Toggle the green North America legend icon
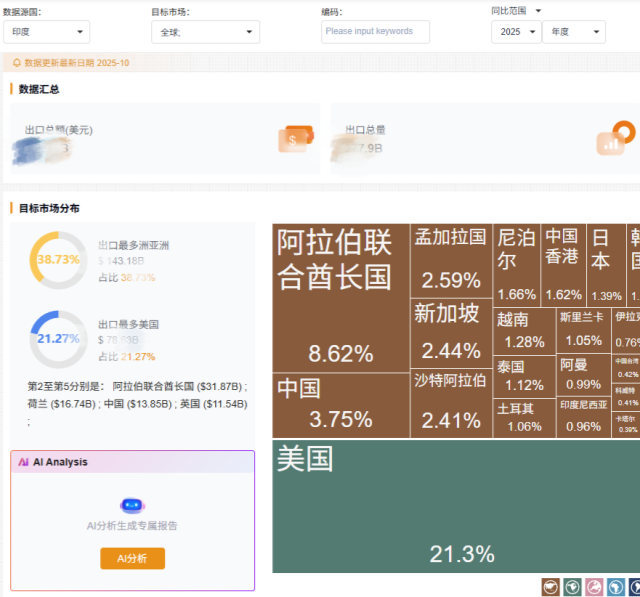 [572, 587]
